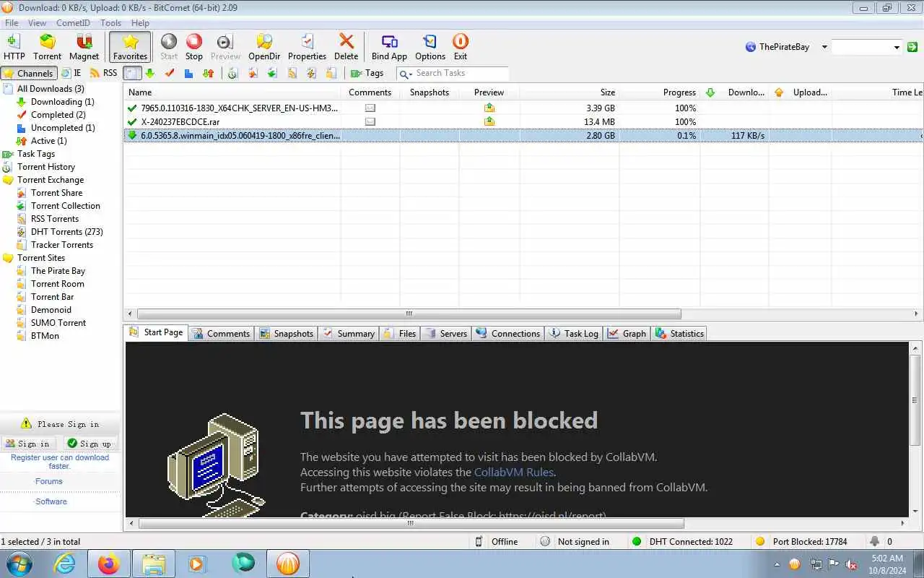The width and height of the screenshot is (924, 578).
Task: Click the Magnet link toolbar icon
Action: [x=84, y=47]
